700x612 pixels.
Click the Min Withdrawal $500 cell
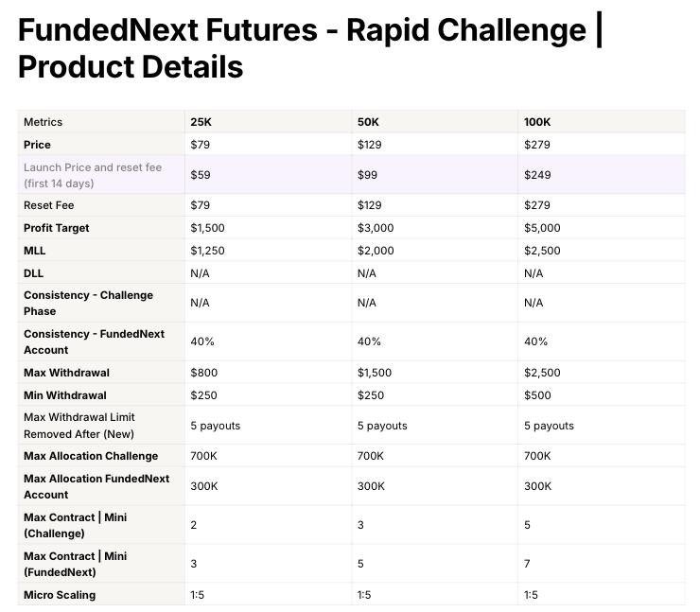coord(537,395)
